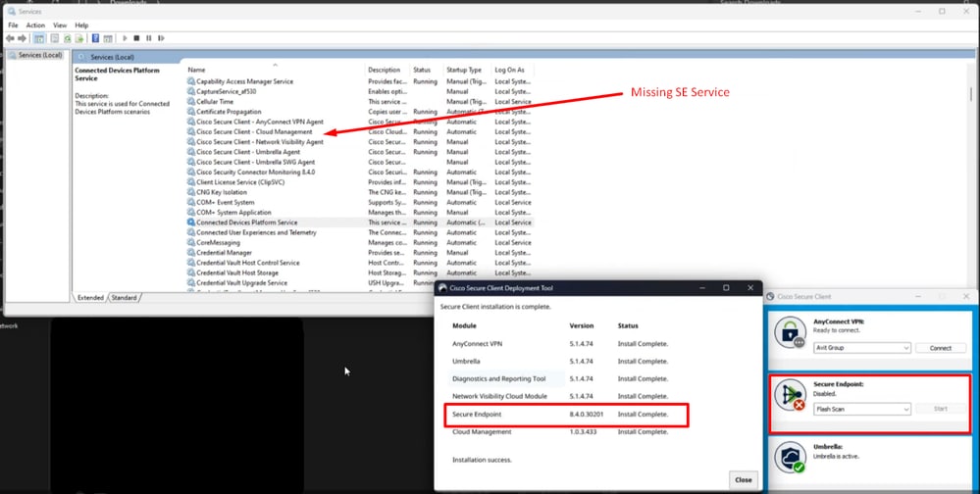Viewport: 980px width, 494px height.
Task: Select the COM+ System Application service
Action: pos(360,213)
